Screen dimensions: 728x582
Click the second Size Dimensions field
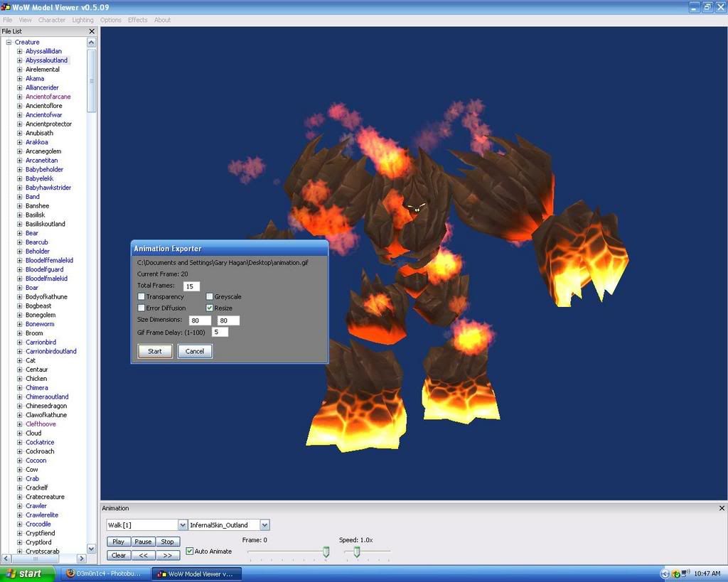click(x=228, y=320)
